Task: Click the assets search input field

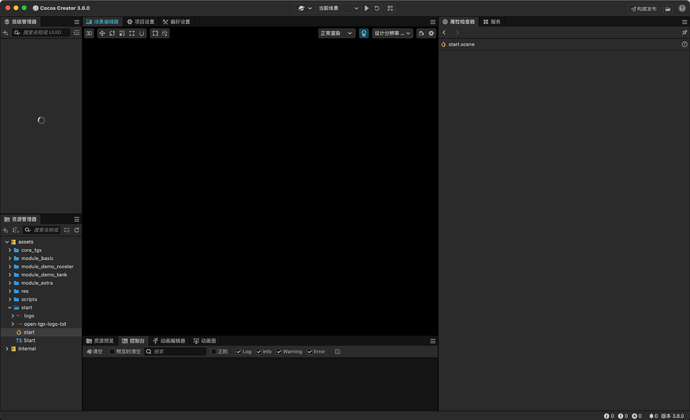Action: pos(42,230)
